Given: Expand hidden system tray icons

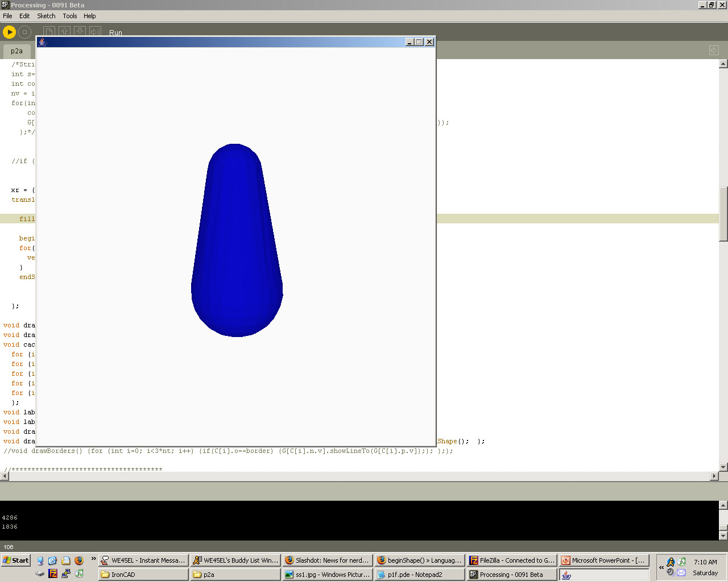Looking at the screenshot, I should (x=661, y=567).
